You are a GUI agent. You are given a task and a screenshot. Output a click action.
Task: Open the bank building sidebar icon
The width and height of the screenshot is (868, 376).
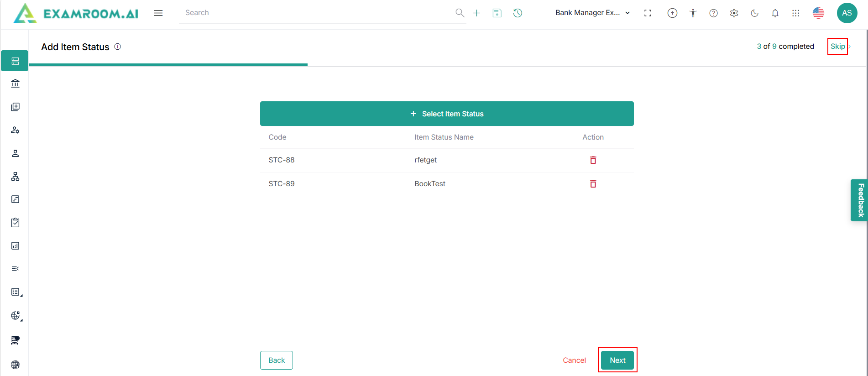coord(15,84)
